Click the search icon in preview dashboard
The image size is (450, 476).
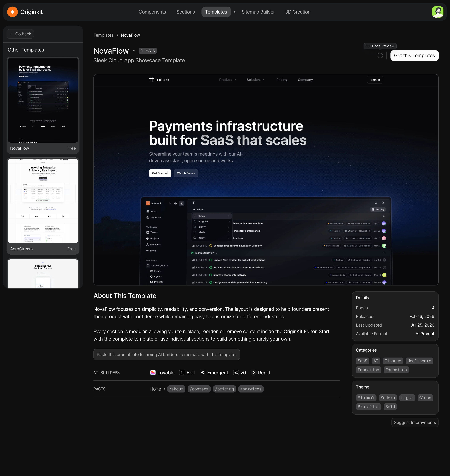click(376, 203)
